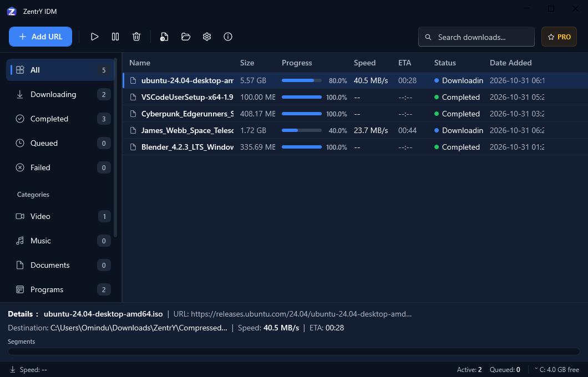Image resolution: width=588 pixels, height=377 pixels.
Task: Select the Downloading filter in sidebar
Action: pos(60,94)
